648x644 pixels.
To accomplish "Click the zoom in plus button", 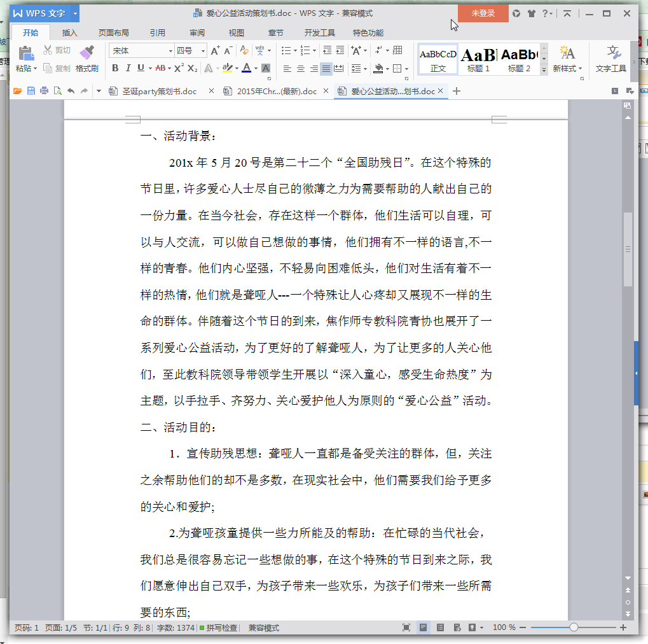I will [x=623, y=627].
